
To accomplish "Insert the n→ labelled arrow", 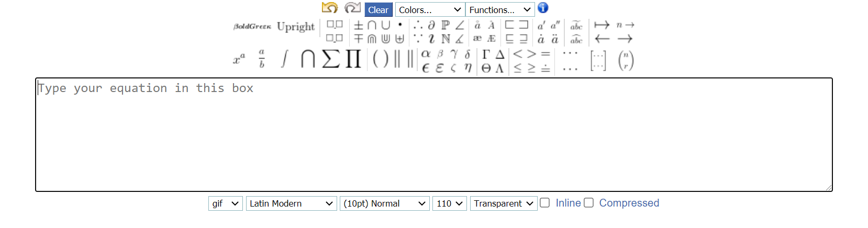I will (x=625, y=25).
